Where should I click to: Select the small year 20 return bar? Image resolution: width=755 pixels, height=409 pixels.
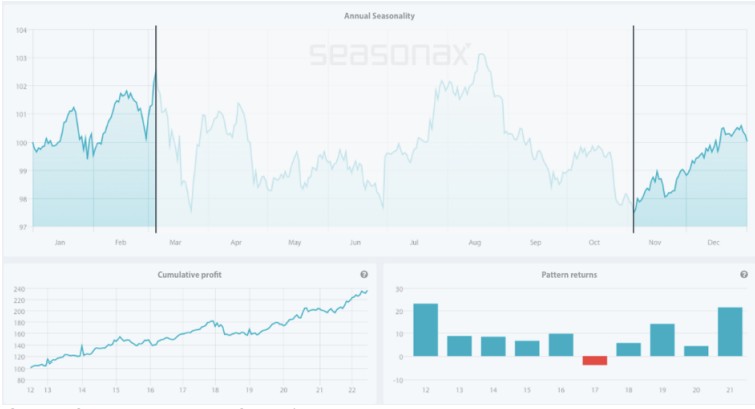[696, 351]
